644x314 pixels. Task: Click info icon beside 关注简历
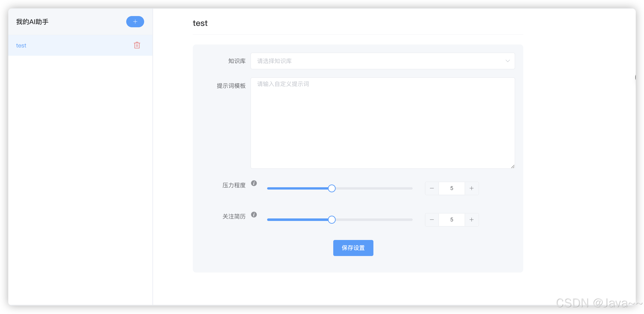tap(254, 215)
